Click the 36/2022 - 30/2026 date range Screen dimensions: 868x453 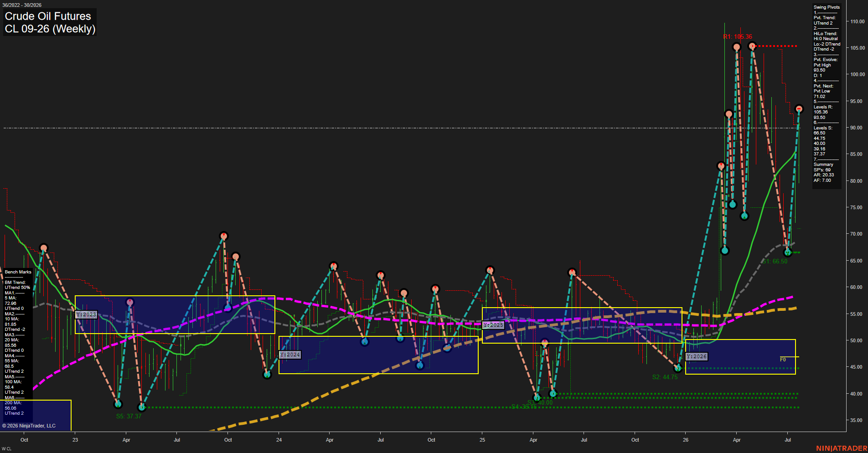click(22, 5)
